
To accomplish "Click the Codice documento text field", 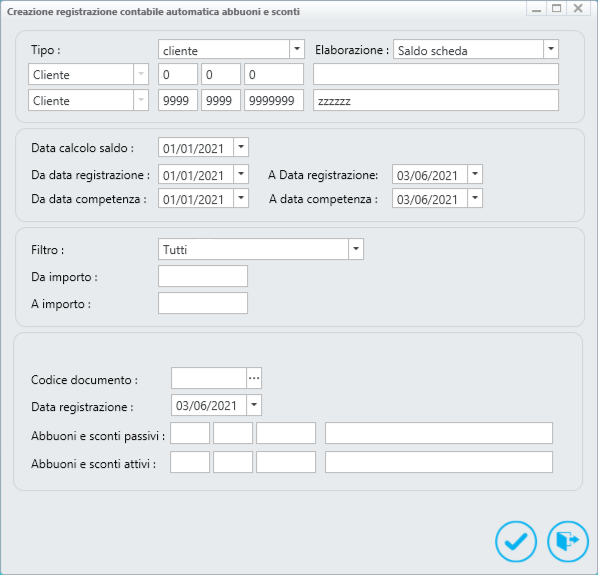I will click(209, 378).
